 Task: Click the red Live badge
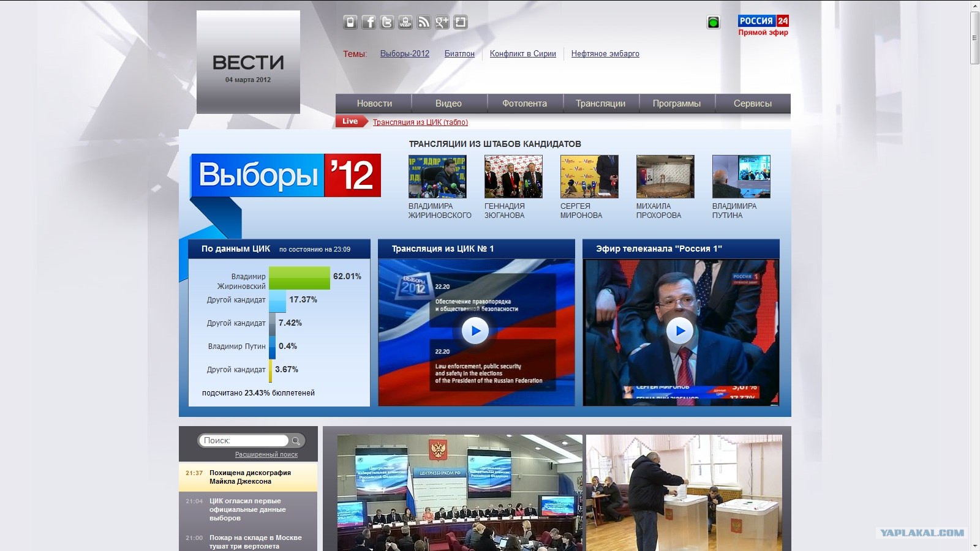point(351,121)
